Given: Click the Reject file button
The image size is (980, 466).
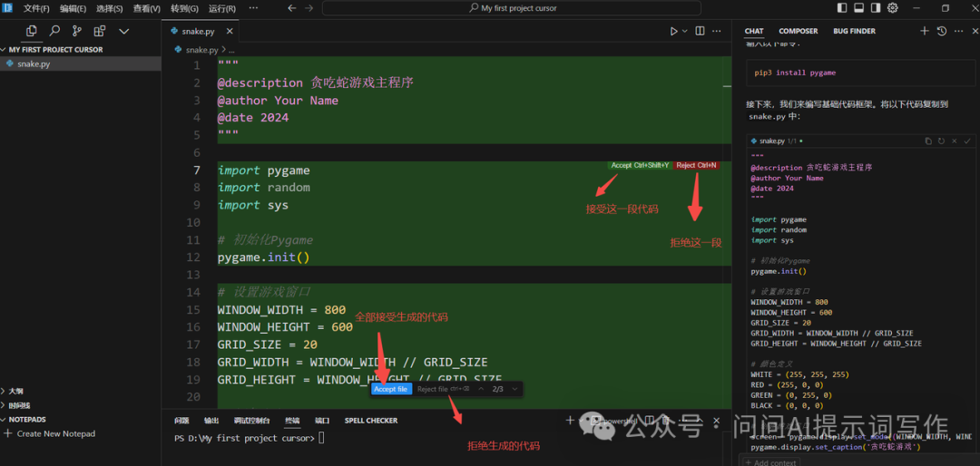Looking at the screenshot, I should pos(443,389).
